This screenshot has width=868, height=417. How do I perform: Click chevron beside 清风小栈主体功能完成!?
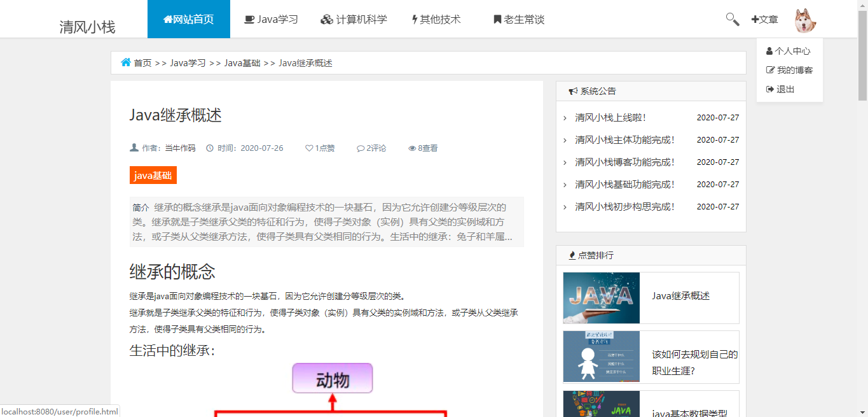tap(565, 140)
